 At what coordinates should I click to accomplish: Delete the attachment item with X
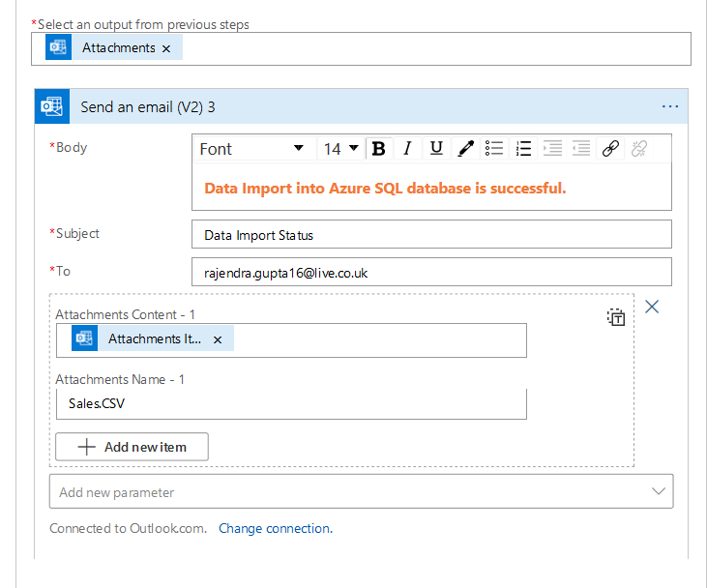652,307
